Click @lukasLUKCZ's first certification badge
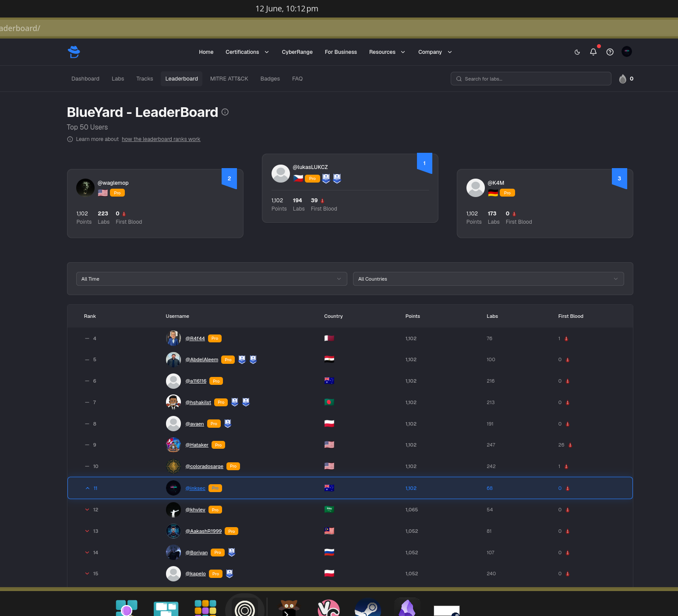The width and height of the screenshot is (678, 616). 326,178
